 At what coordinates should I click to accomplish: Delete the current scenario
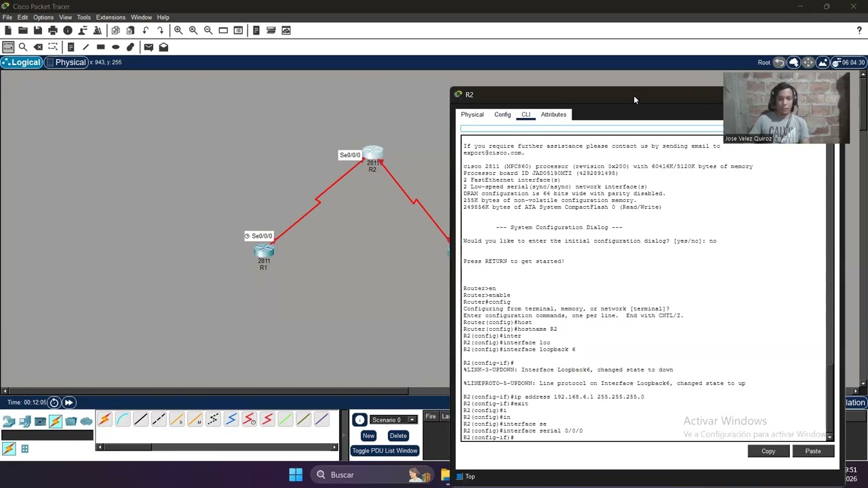pyautogui.click(x=398, y=436)
